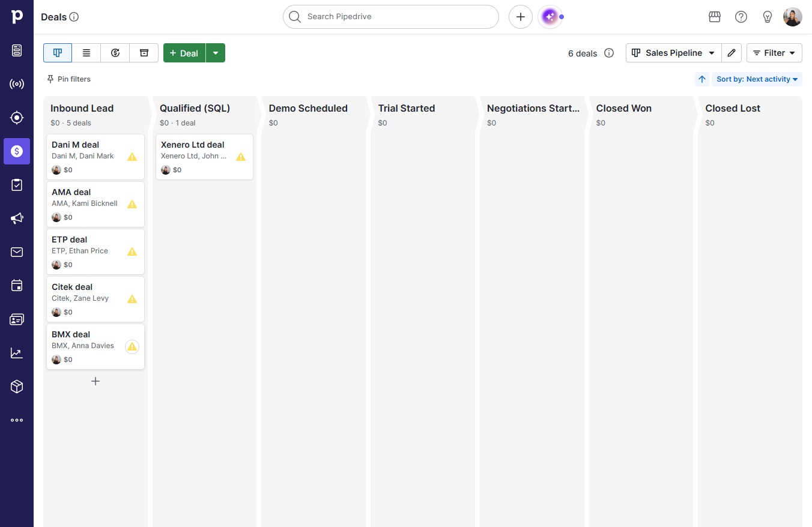The width and height of the screenshot is (812, 527).
Task: Open the Xenero Ltd deal card
Action: tap(204, 157)
